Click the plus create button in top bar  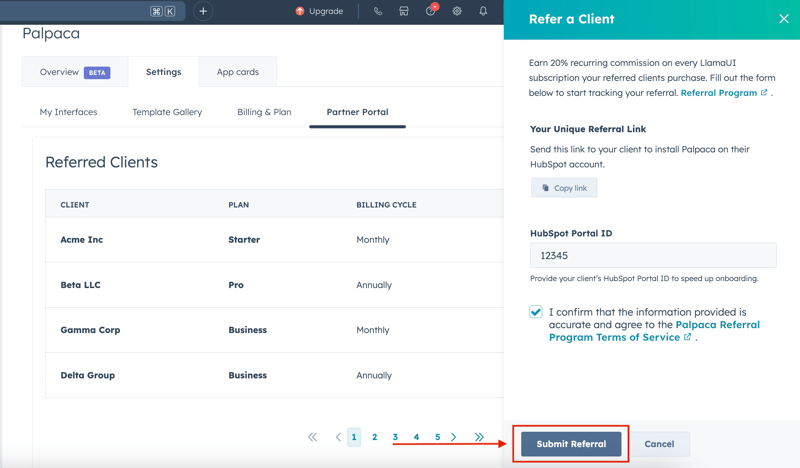(x=203, y=12)
